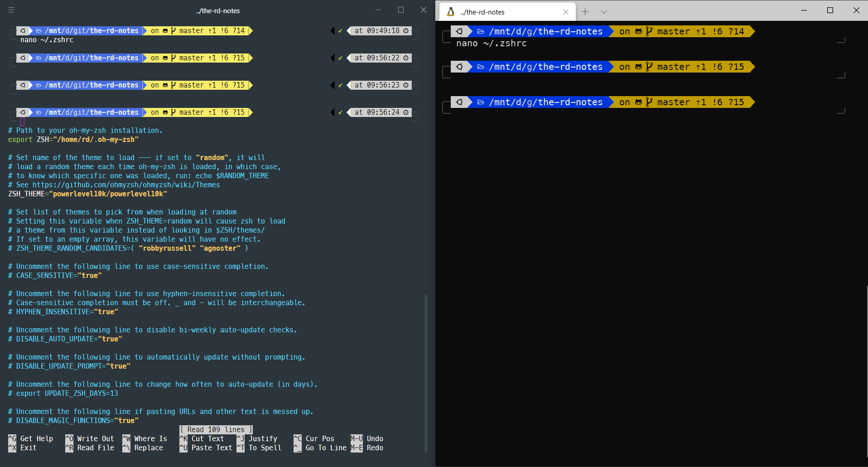Click the open folder icon before the /mnt/d/g path
The width and height of the screenshot is (868, 467).
(x=480, y=31)
